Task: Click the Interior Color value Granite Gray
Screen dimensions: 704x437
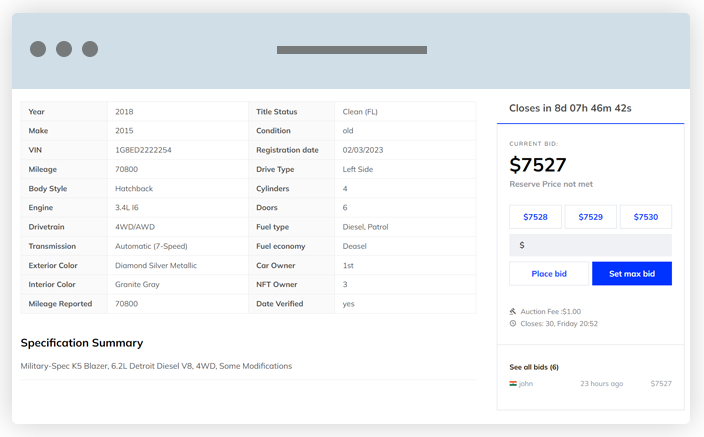Action: click(x=137, y=284)
